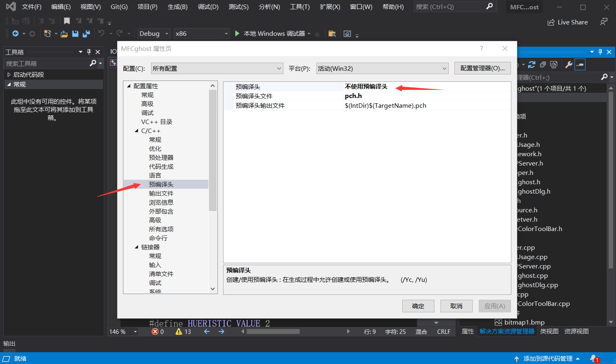Toggle preview selected items icon
Screen dimensions: 616x364
click(x=580, y=65)
